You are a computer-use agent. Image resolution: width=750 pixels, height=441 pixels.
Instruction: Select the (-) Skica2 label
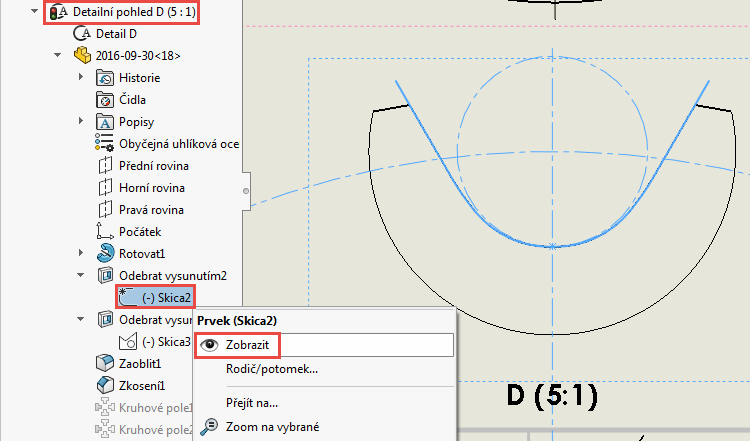[x=166, y=298]
